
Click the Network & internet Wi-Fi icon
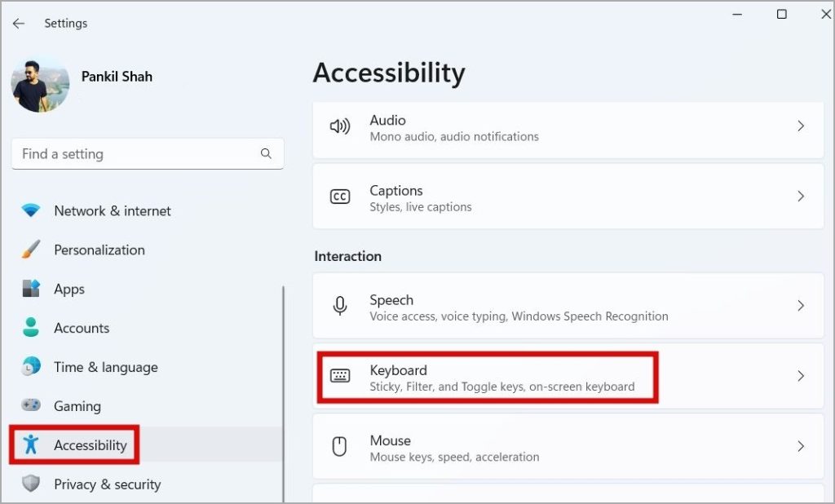coord(31,210)
